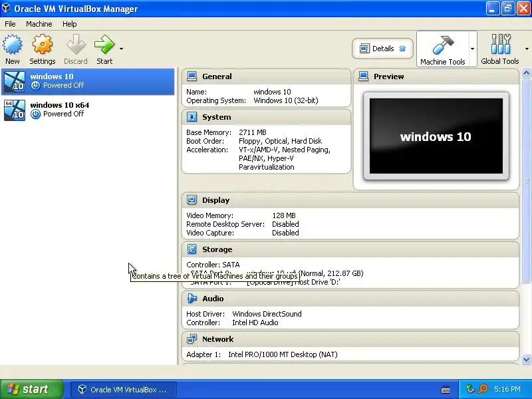Image resolution: width=532 pixels, height=399 pixels.
Task: Select the windows 10 x64 virtual machine
Action: (x=88, y=110)
